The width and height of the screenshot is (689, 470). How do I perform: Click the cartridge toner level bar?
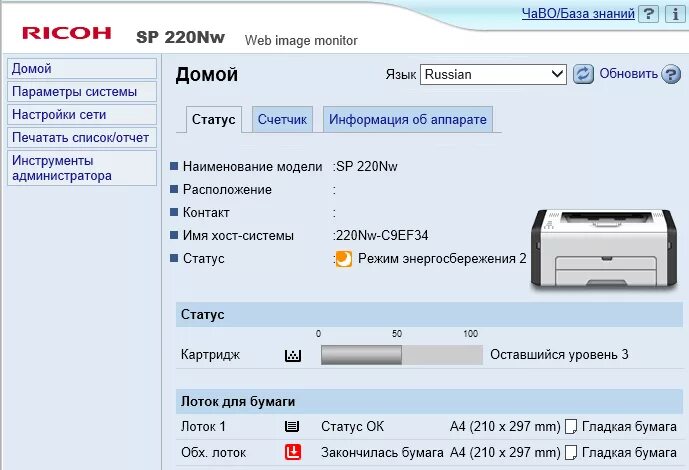click(402, 355)
